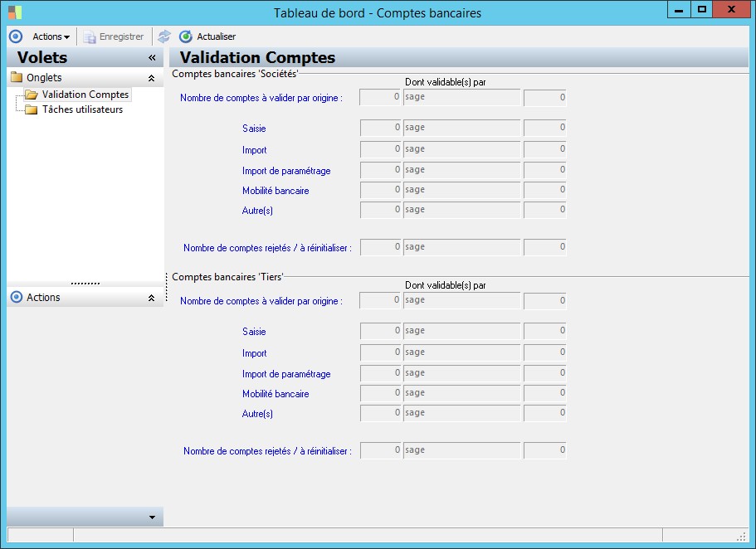
Task: Click the dotted splitter grip above Actions
Action: 85,283
